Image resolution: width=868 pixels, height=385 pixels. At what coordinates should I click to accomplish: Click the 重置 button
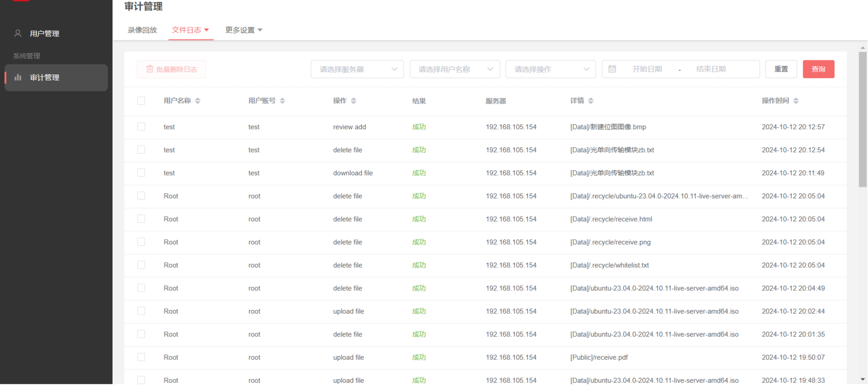coord(781,69)
